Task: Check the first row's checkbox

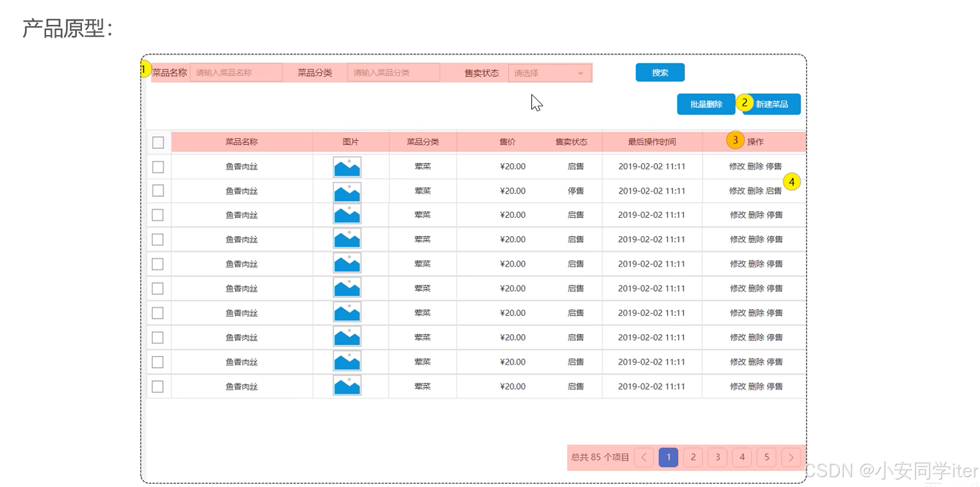Action: tap(158, 167)
